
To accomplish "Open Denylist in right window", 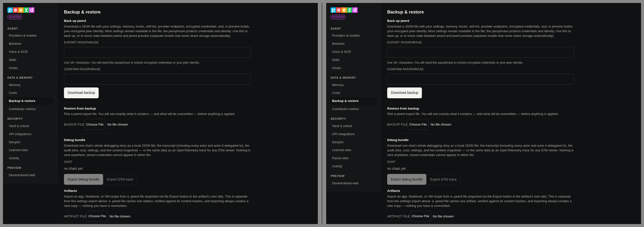I will (x=353, y=142).
